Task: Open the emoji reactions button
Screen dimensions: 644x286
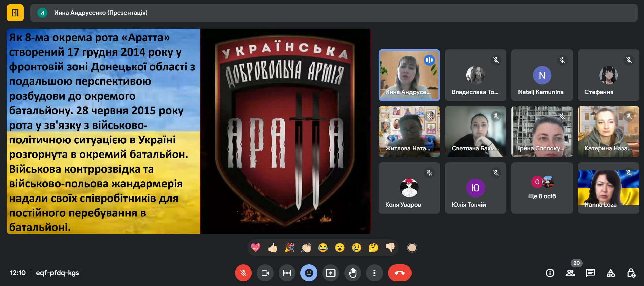Action: click(309, 273)
